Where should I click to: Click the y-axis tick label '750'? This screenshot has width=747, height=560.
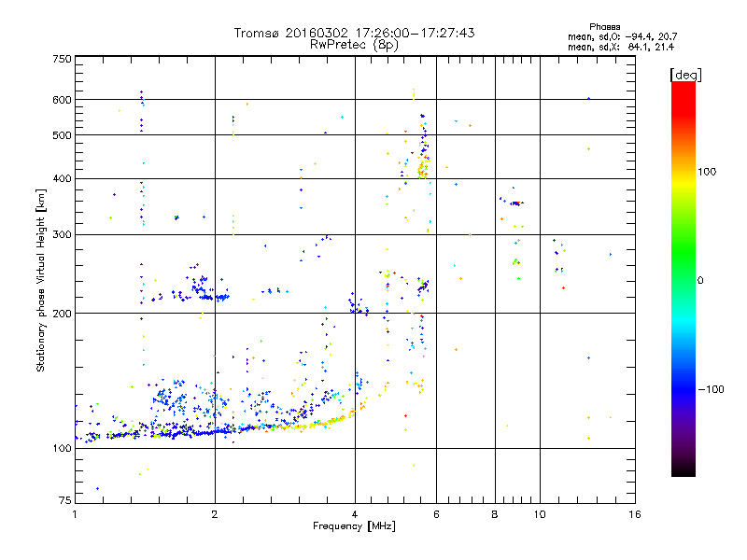62,59
